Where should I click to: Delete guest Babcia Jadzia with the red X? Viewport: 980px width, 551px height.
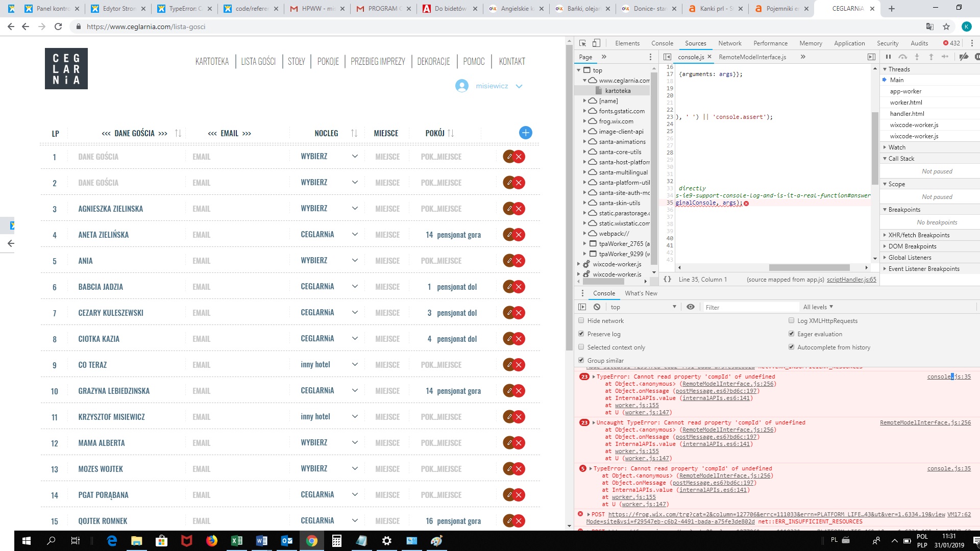click(519, 287)
